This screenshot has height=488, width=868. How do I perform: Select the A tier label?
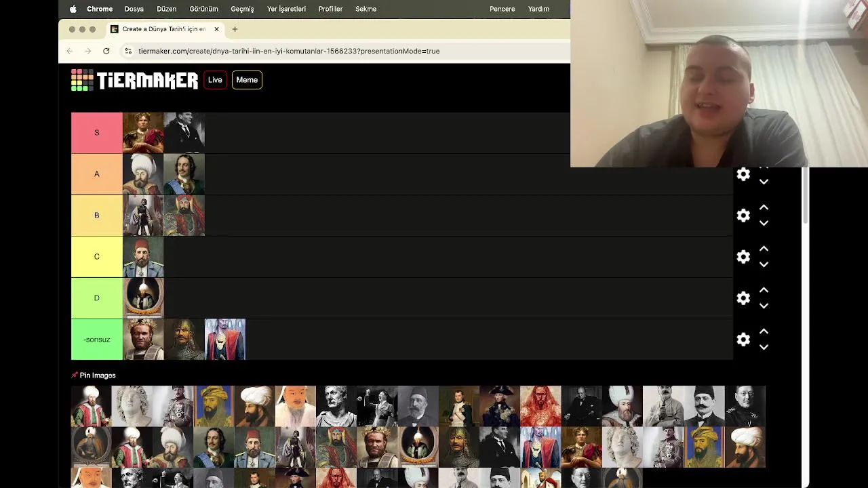[97, 174]
